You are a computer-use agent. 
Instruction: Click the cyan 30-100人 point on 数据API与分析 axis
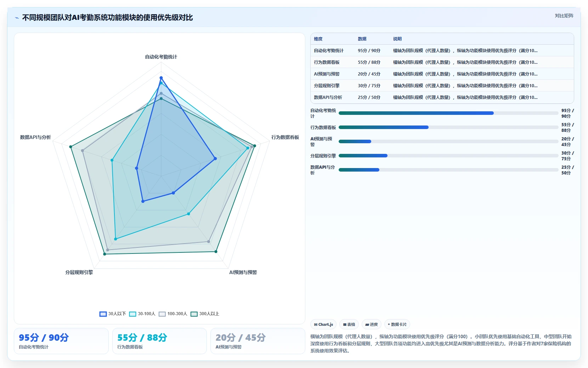pyautogui.click(x=112, y=160)
